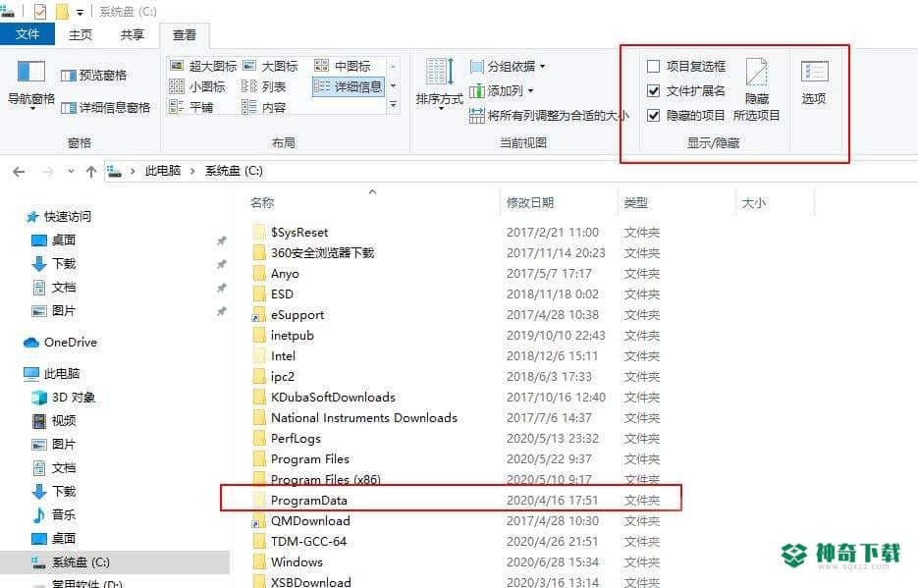Select 快速访问 in the navigation pane
This screenshot has height=588, width=918.
pyautogui.click(x=59, y=217)
